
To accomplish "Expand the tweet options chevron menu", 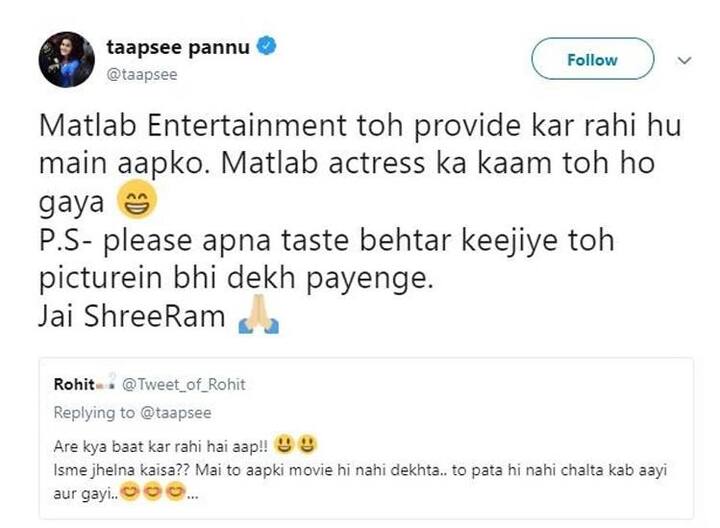I will (685, 60).
